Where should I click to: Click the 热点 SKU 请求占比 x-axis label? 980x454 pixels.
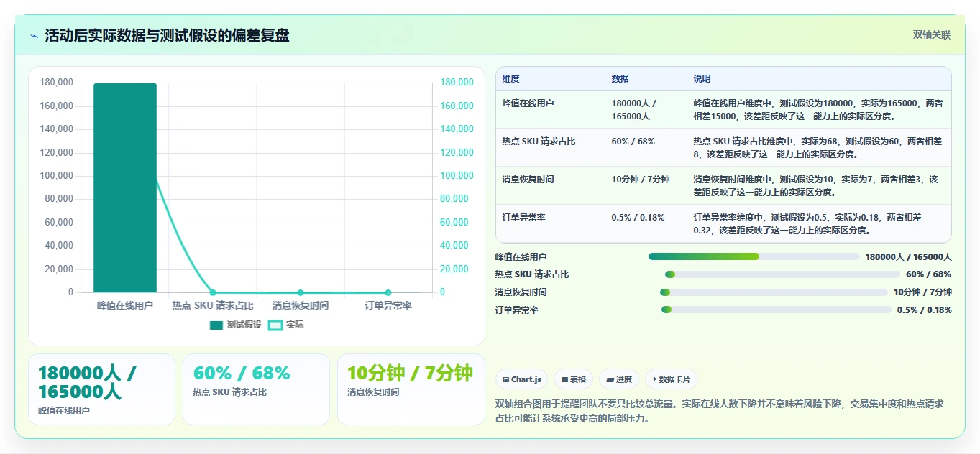tap(213, 305)
